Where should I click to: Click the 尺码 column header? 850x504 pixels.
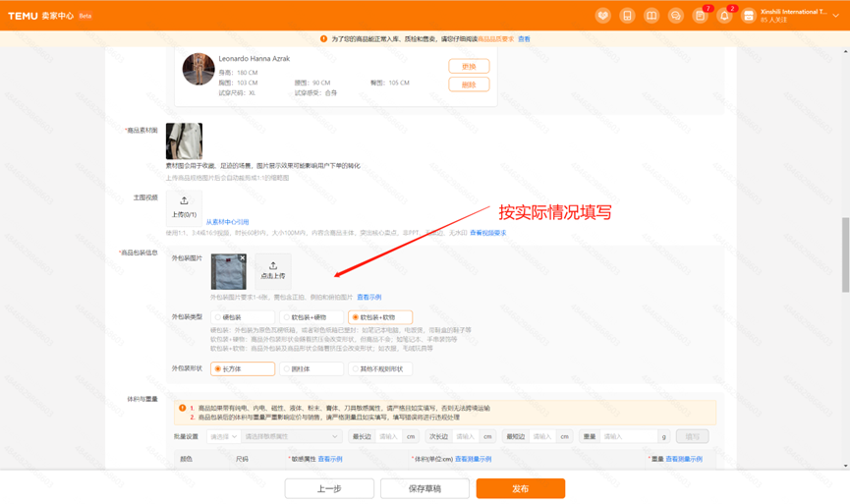[242, 459]
